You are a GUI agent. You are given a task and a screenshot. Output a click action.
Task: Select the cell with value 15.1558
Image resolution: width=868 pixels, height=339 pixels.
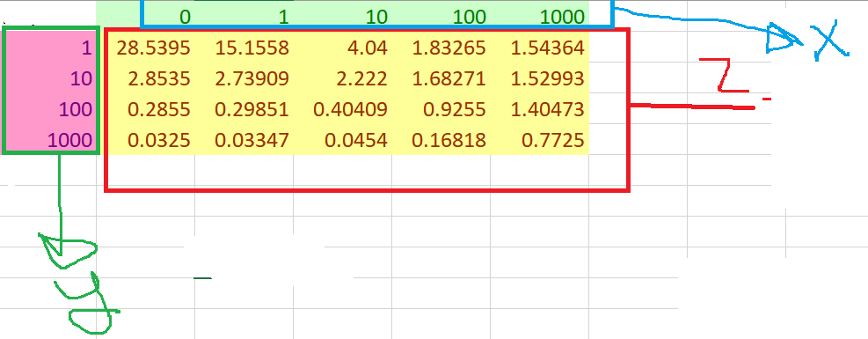pyautogui.click(x=244, y=48)
